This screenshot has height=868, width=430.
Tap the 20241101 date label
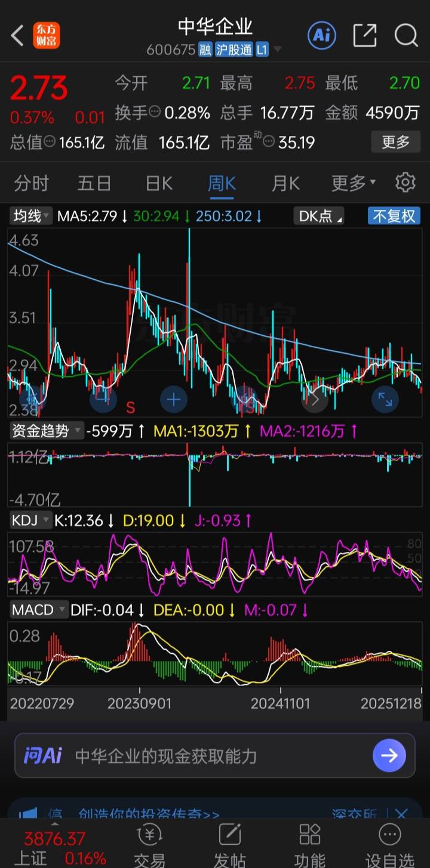click(281, 703)
